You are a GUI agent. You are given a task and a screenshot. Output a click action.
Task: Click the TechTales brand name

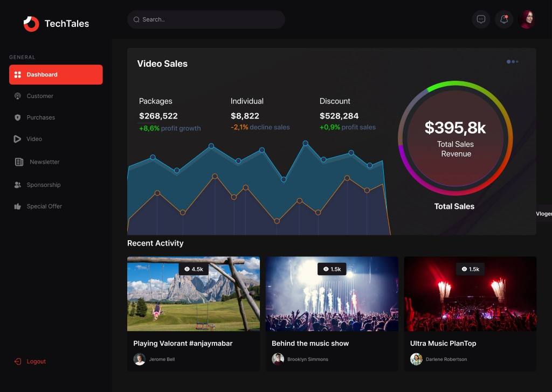(67, 24)
